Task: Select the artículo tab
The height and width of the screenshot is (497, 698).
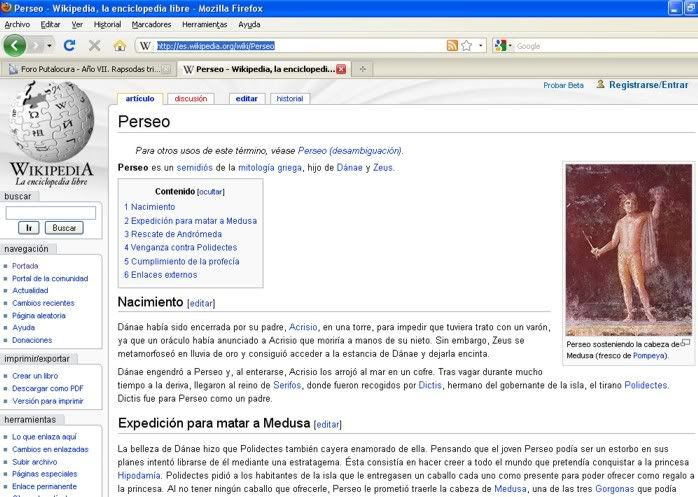Action: (140, 98)
